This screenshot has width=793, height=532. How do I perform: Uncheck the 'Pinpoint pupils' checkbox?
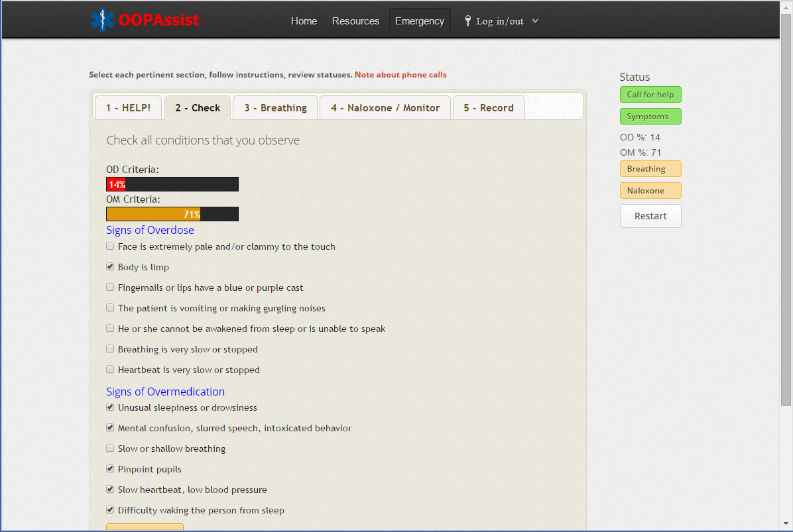point(110,468)
